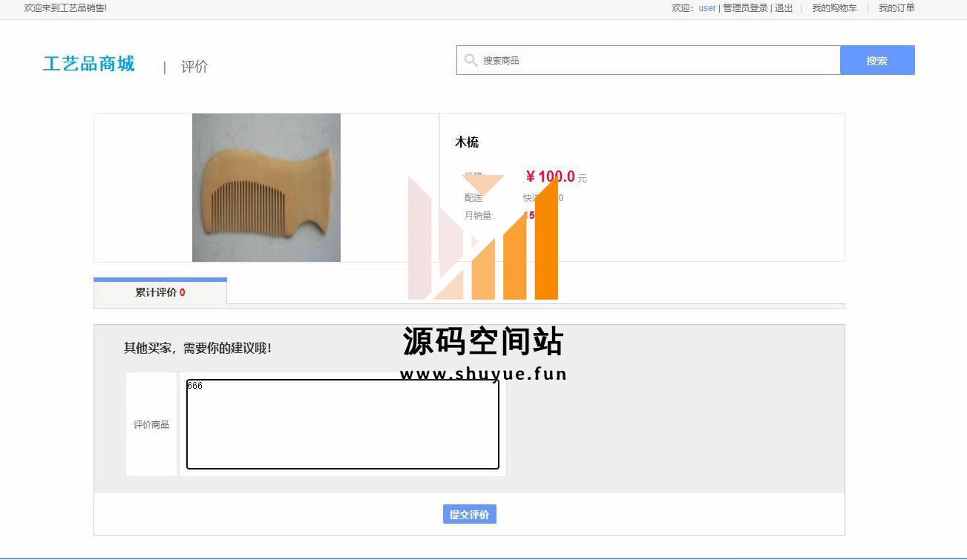The height and width of the screenshot is (560, 967).
Task: Click the 月销量 label
Action: (479, 216)
